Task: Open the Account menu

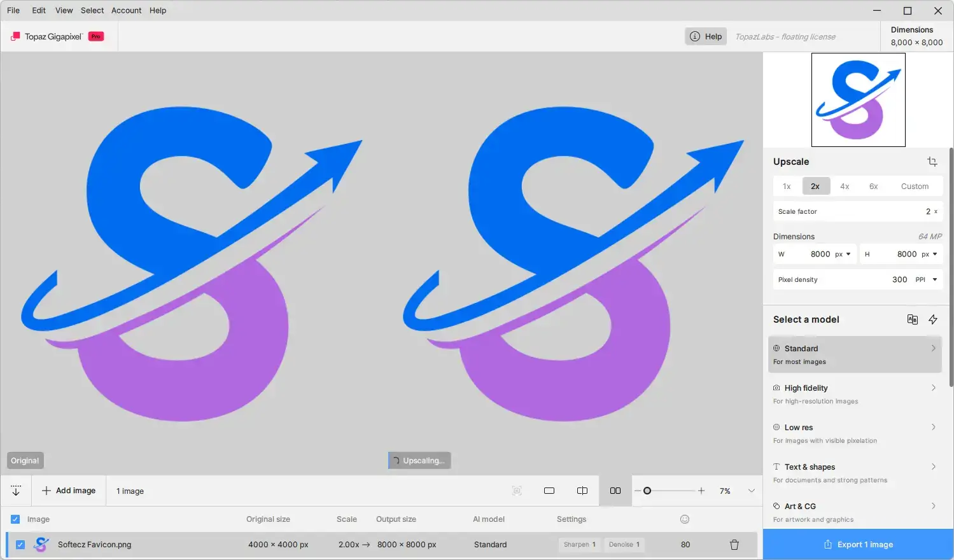Action: 126,10
